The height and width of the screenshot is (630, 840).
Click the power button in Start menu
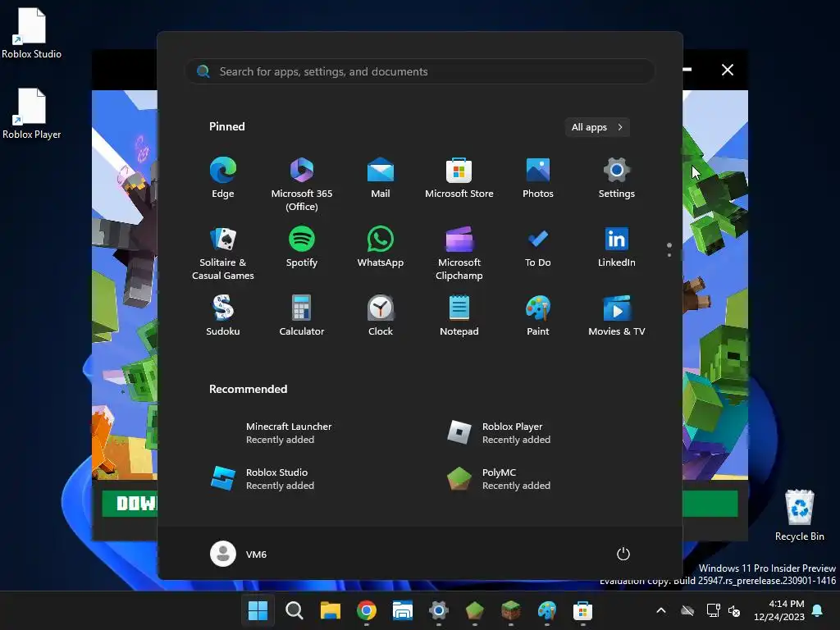pyautogui.click(x=623, y=554)
